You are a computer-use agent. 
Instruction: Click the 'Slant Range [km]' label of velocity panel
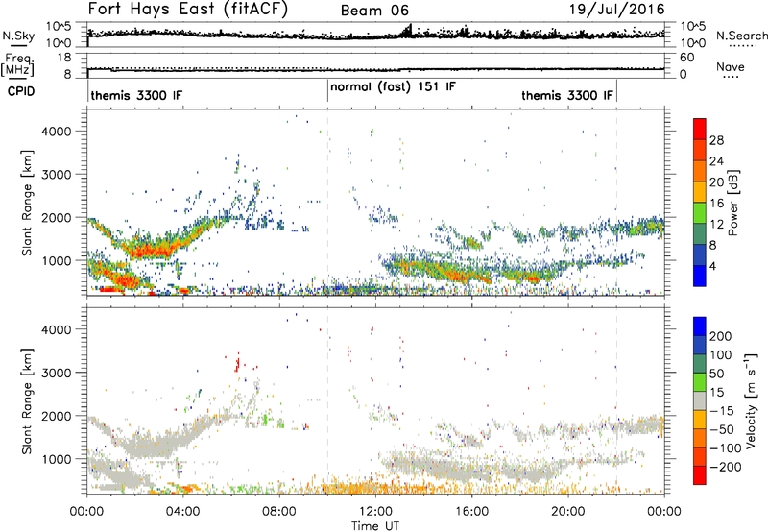point(28,401)
